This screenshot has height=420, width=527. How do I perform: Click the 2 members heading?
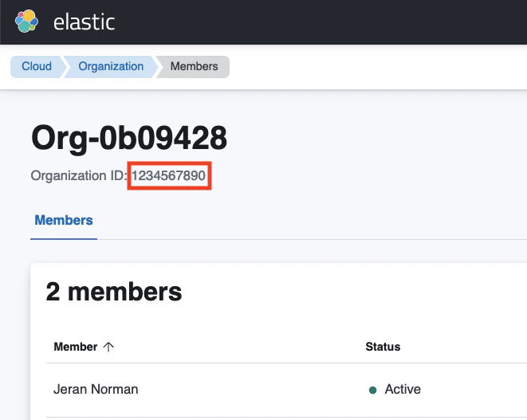click(113, 292)
